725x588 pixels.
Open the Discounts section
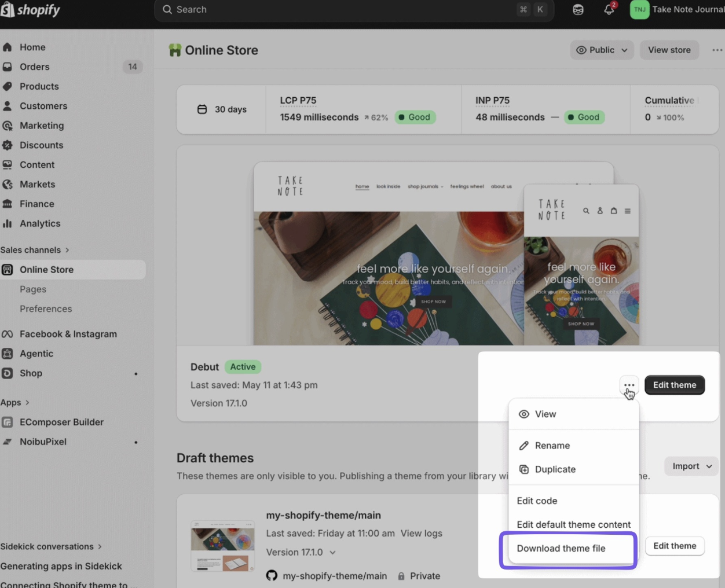41,145
